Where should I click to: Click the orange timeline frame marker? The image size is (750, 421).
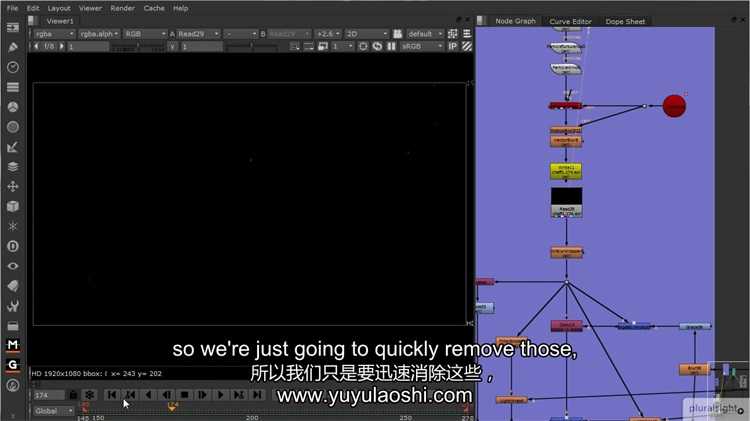(x=172, y=407)
